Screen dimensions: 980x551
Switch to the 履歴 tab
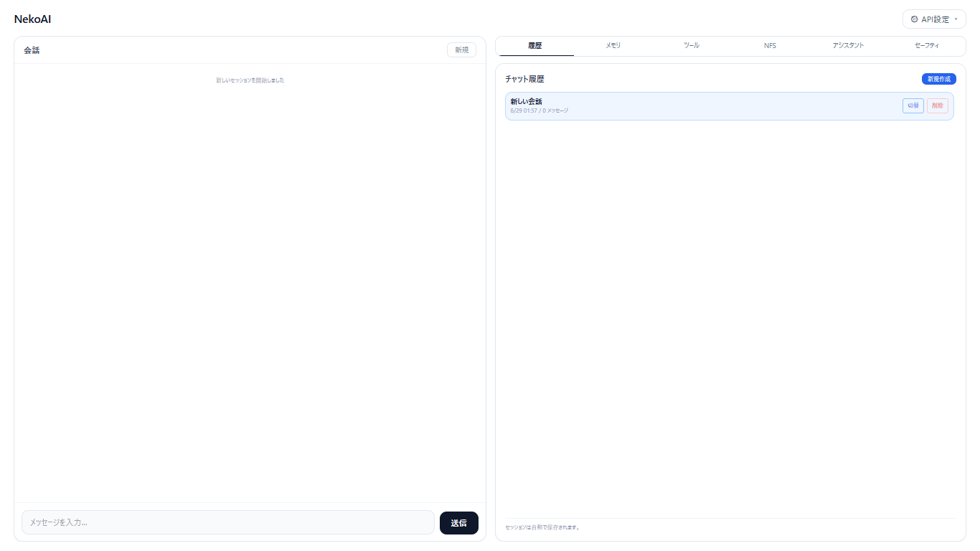click(534, 46)
